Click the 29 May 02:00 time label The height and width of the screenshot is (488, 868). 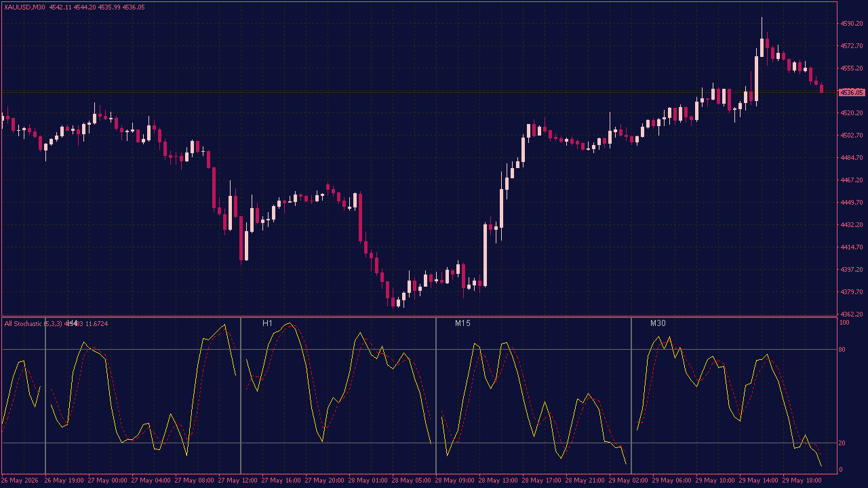629,481
